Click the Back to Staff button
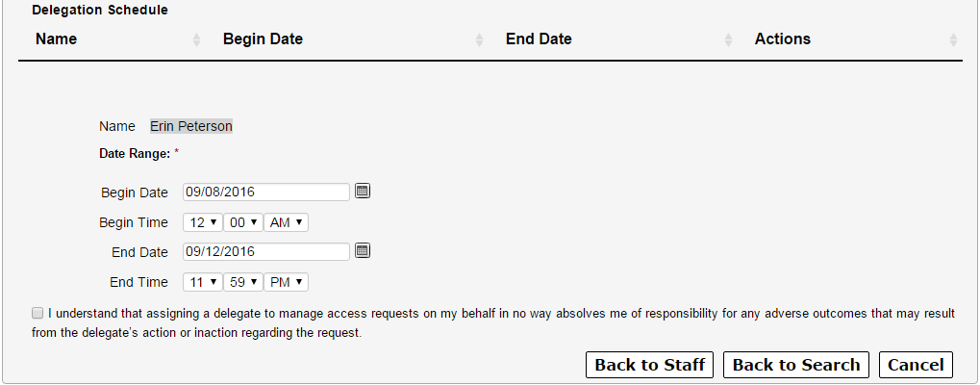Image resolution: width=980 pixels, height=385 pixels. (x=649, y=365)
